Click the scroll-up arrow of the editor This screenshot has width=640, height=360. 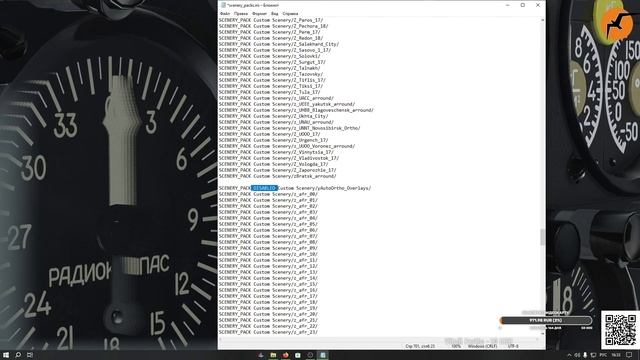pos(542,20)
